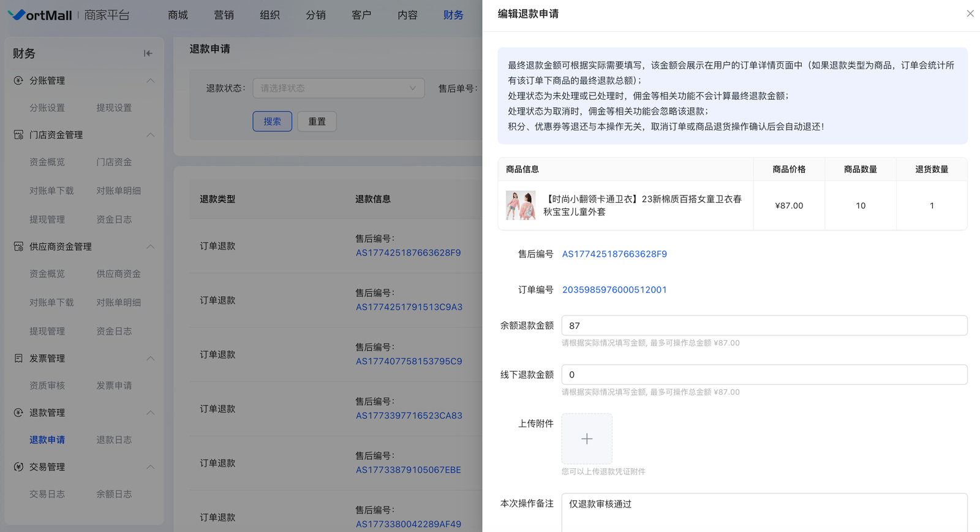Image resolution: width=980 pixels, height=532 pixels.
Task: Open order number link 2035985976000512001
Action: 614,290
